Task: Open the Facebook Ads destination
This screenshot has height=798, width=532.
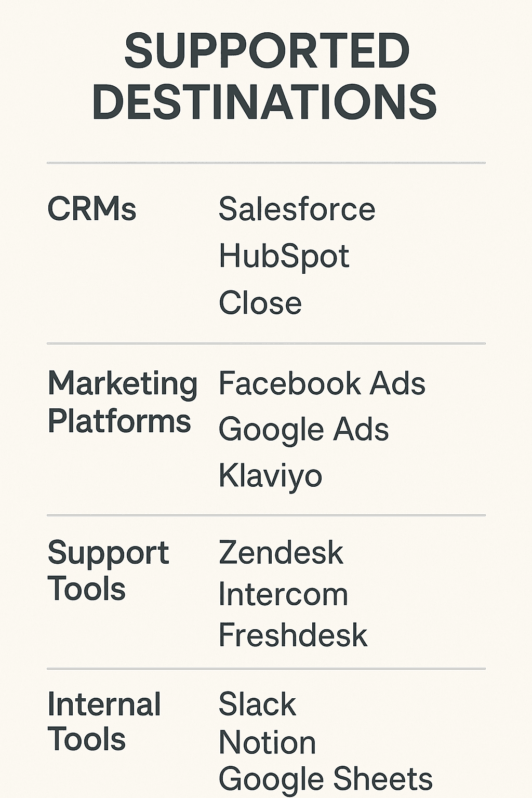Action: [x=322, y=383]
